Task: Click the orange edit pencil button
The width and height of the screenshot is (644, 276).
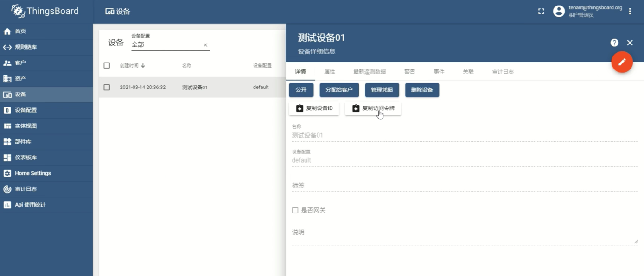Action: [622, 62]
